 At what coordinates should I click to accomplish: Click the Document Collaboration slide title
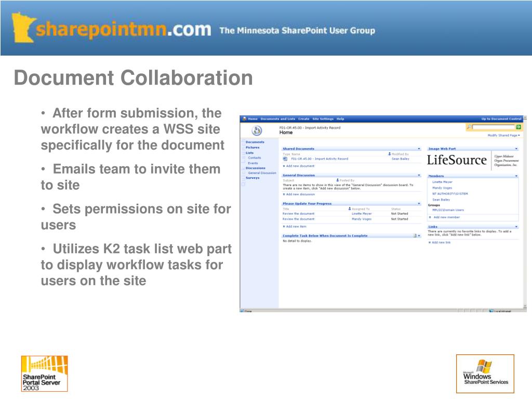point(134,78)
